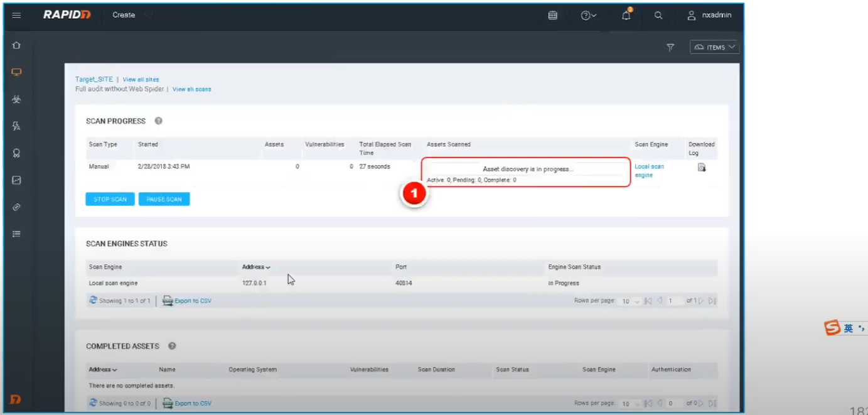Sort Completed Assets by Name column

pos(167,370)
